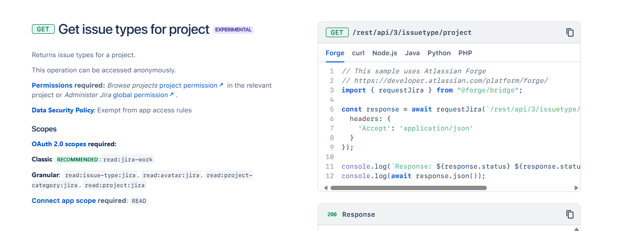Switch to the Forge code tab
The width and height of the screenshot is (644, 231).
coord(335,53)
